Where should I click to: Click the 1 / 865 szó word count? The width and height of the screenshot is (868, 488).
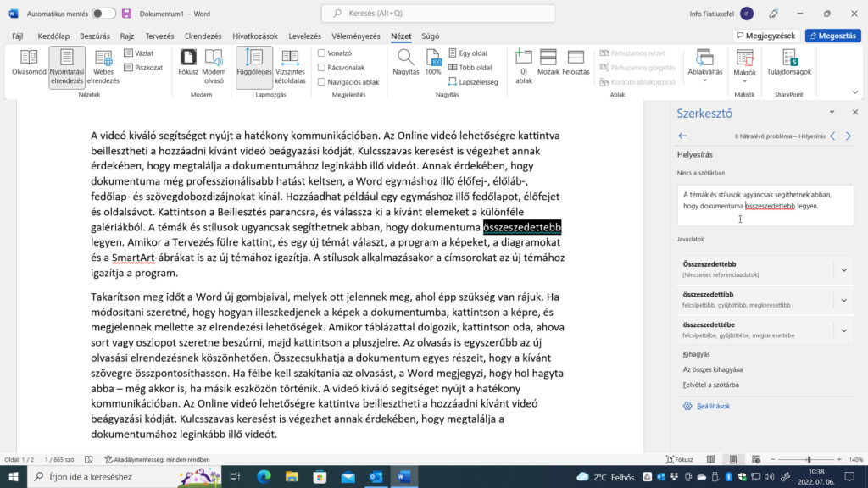pos(59,459)
